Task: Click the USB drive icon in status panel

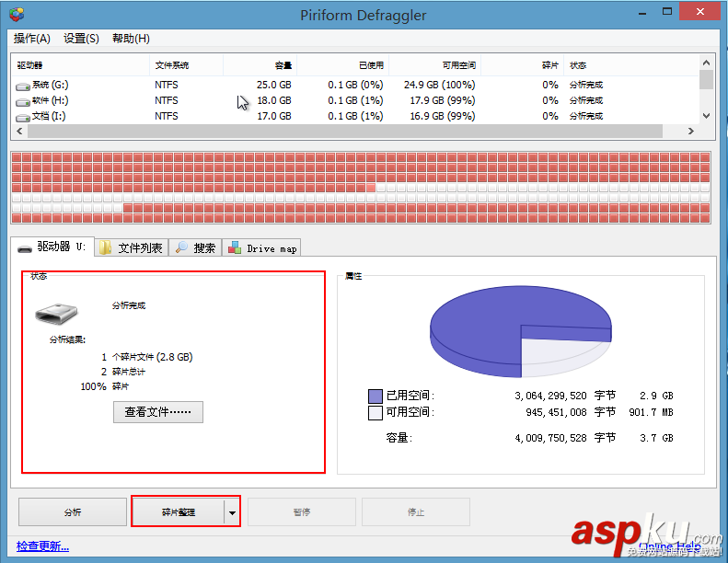Action: [x=56, y=314]
